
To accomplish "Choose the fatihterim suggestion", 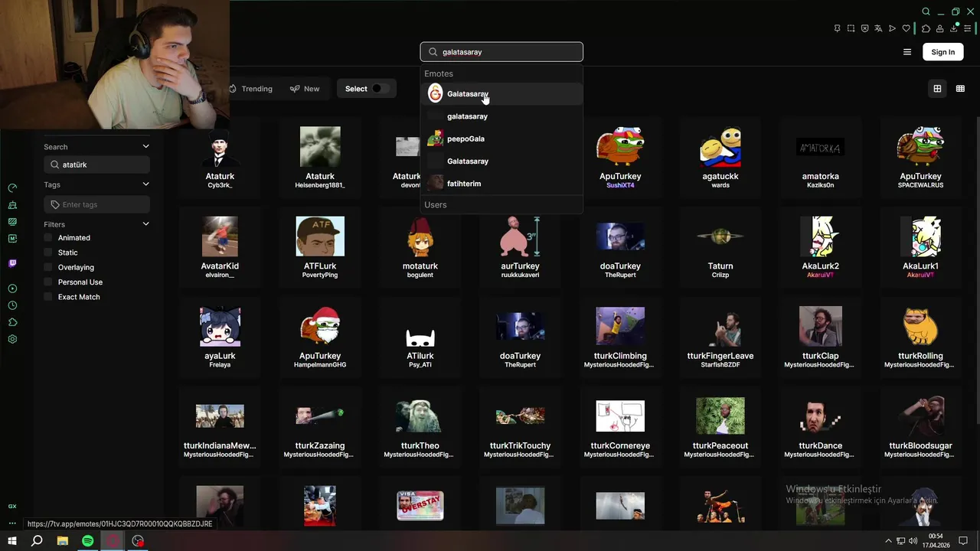I will [501, 184].
